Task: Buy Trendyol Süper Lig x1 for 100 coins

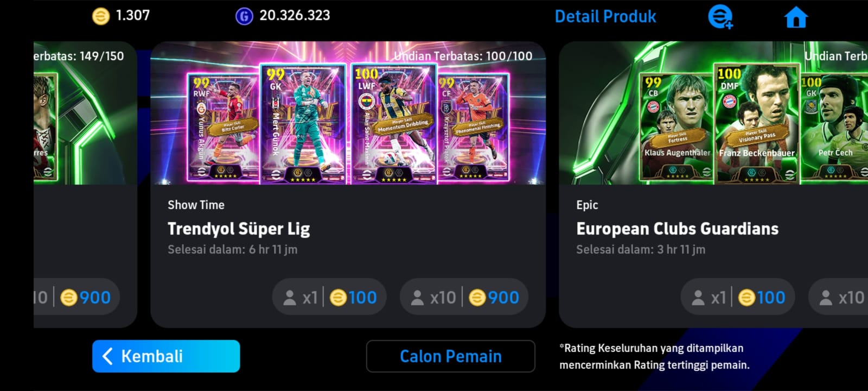Action: pos(329,297)
